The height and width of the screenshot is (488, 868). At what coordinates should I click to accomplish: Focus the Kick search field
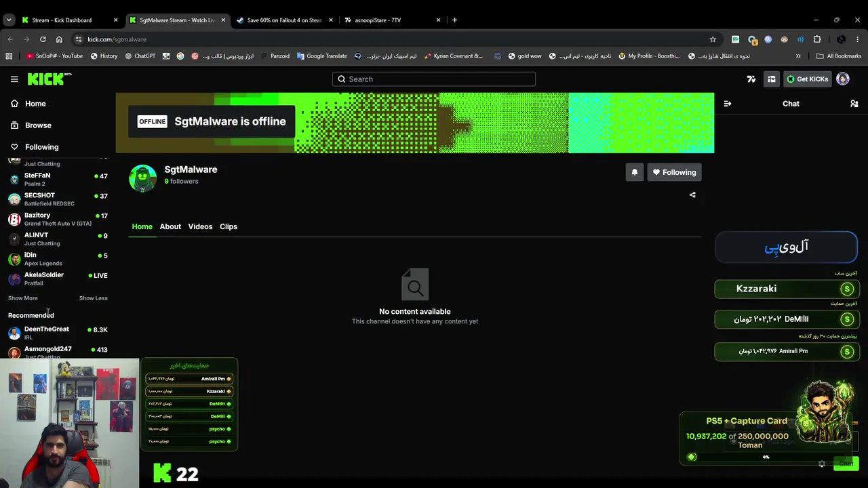(434, 79)
